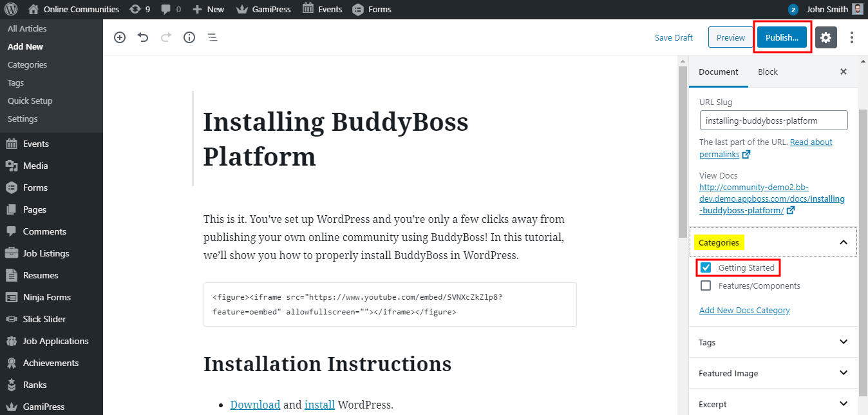The height and width of the screenshot is (415, 868).
Task: Open the block navigation list icon
Action: pos(212,37)
